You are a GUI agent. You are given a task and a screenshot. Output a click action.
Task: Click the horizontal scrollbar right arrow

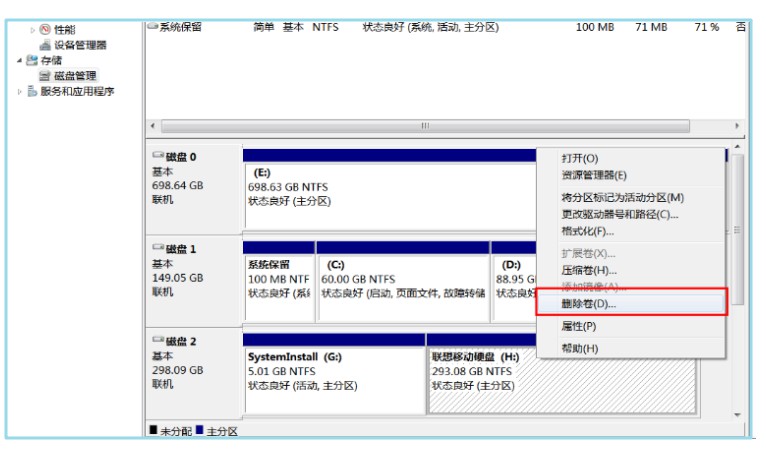tap(738, 126)
